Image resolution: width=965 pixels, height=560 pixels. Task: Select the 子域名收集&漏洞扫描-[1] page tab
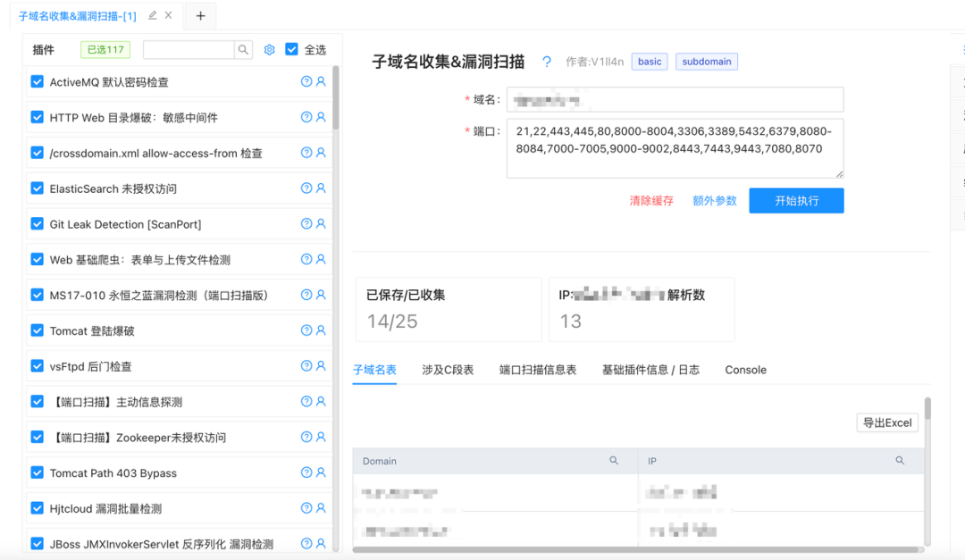78,16
